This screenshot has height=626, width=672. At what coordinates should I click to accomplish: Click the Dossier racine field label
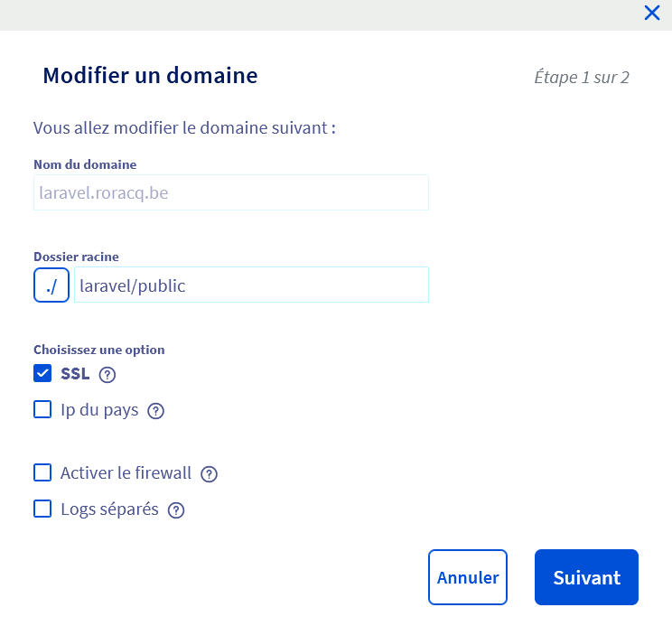pos(76,257)
